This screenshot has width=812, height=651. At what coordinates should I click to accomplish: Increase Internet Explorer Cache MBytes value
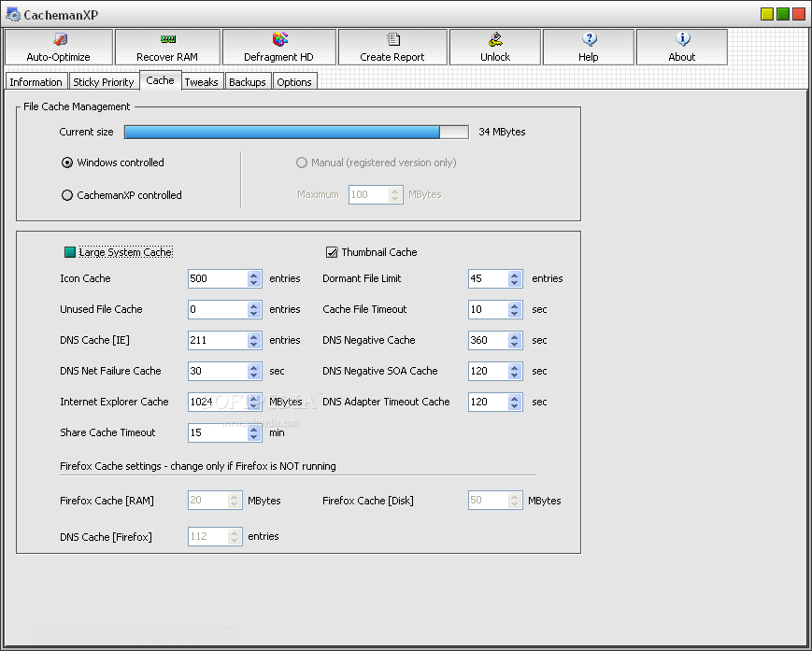[254, 398]
